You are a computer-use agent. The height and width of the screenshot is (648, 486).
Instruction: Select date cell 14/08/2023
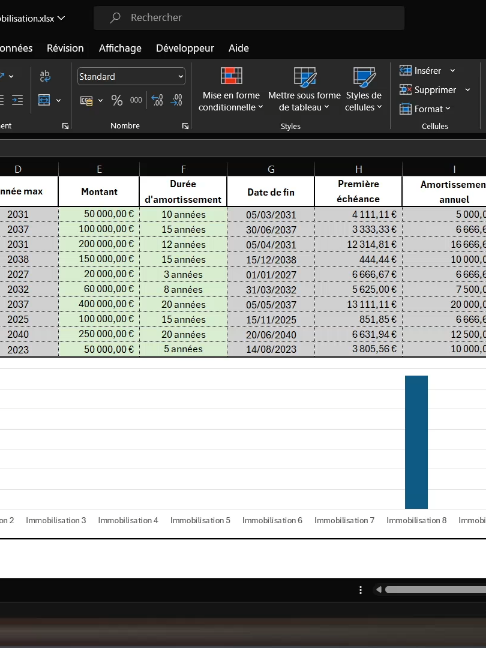[x=271, y=349]
